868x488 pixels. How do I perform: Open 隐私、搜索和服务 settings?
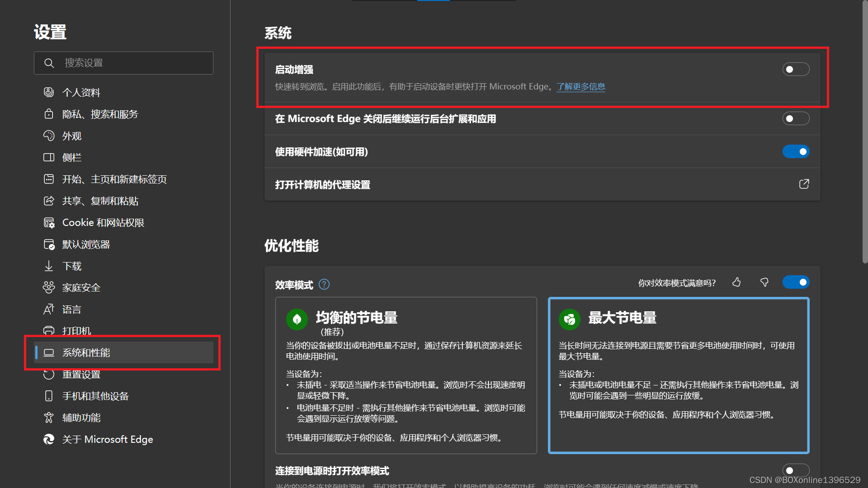pos(123,114)
